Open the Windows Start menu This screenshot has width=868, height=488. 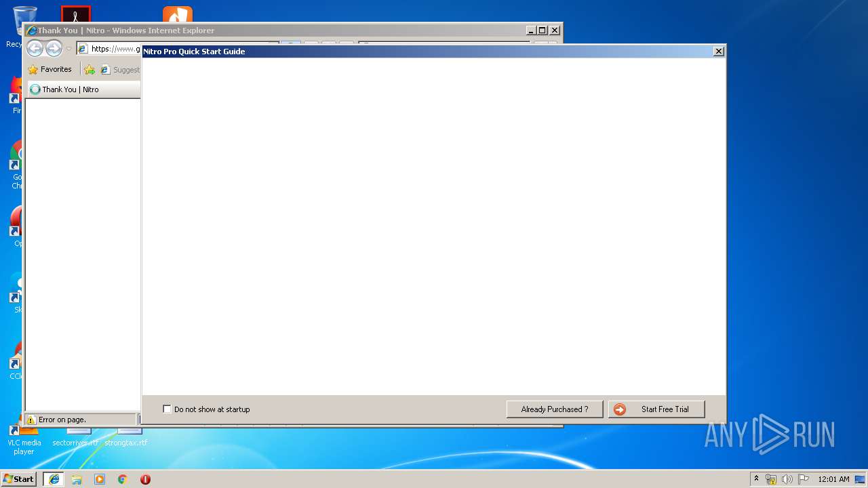coord(18,479)
